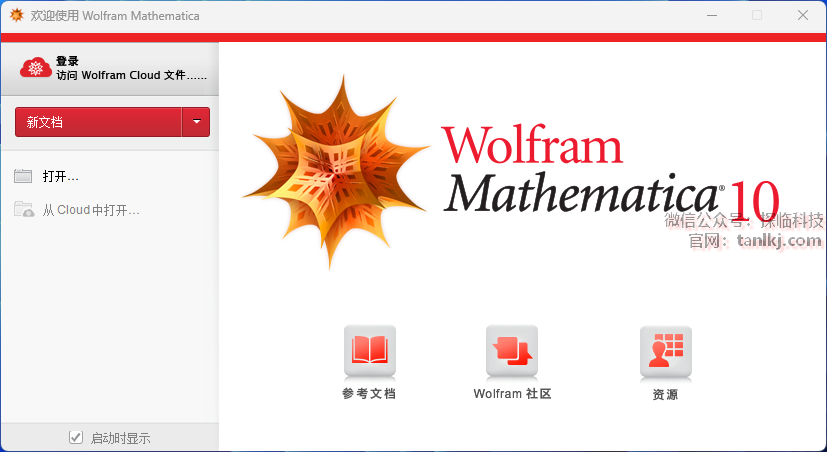This screenshot has width=827, height=452.
Task: Click the 参考文档 label
Action: point(369,393)
